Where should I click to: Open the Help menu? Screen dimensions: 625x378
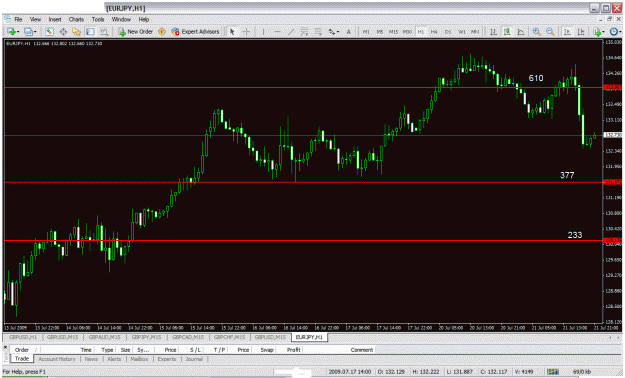click(x=143, y=19)
